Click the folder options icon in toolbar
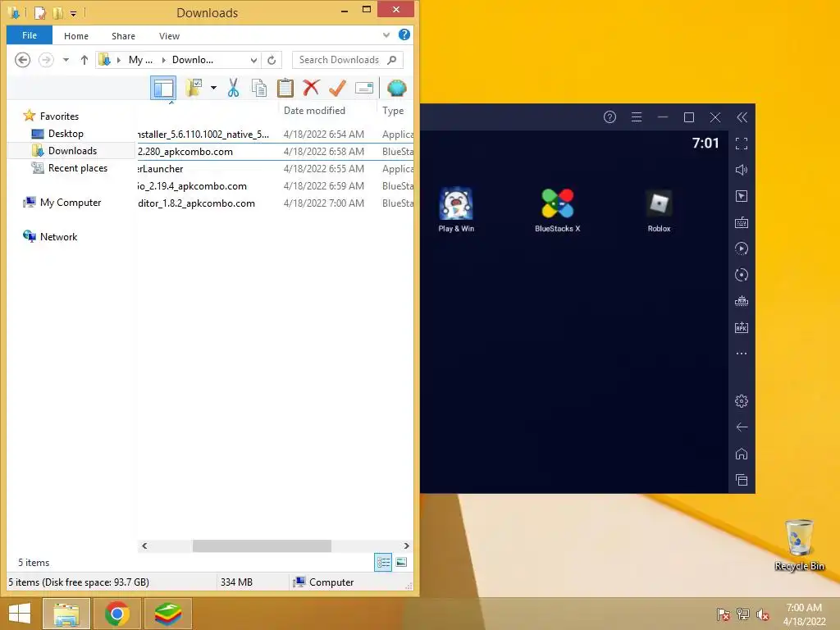This screenshot has width=840, height=630. click(x=194, y=88)
